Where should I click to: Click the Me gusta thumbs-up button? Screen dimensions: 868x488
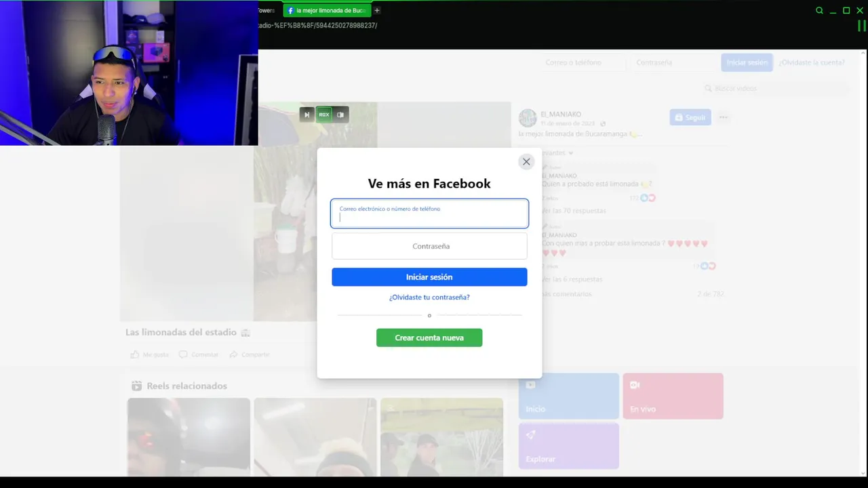(x=150, y=354)
